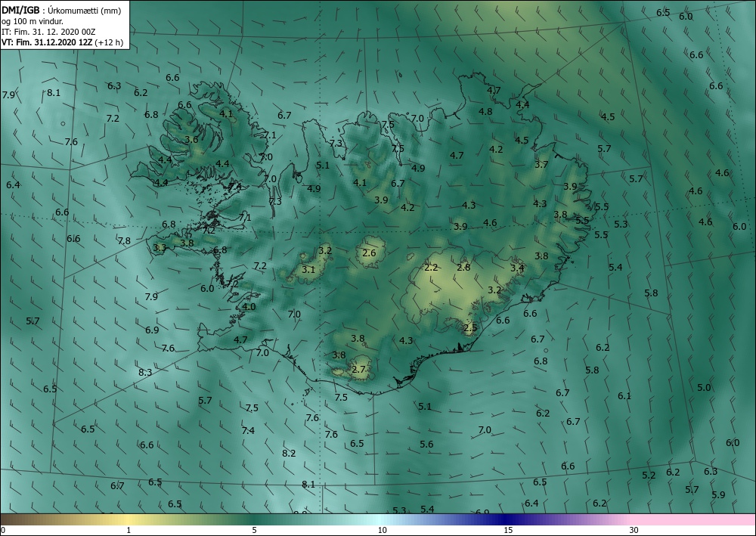Click the '5' label on the color scale
Image resolution: width=756 pixels, height=536 pixels.
254,530
